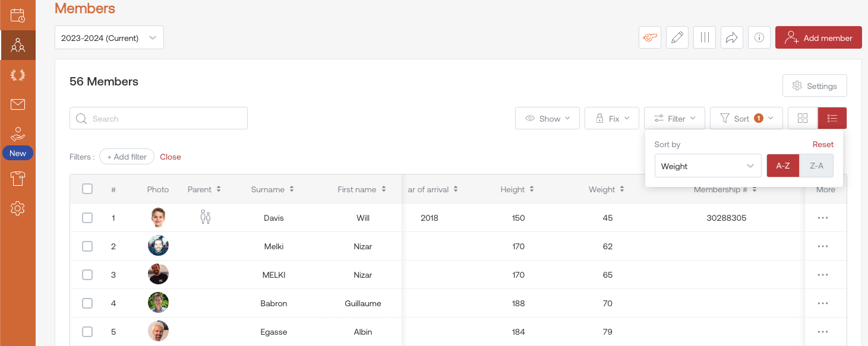This screenshot has width=868, height=346.
Task: Click the surname Egasse cell
Action: pyautogui.click(x=274, y=332)
